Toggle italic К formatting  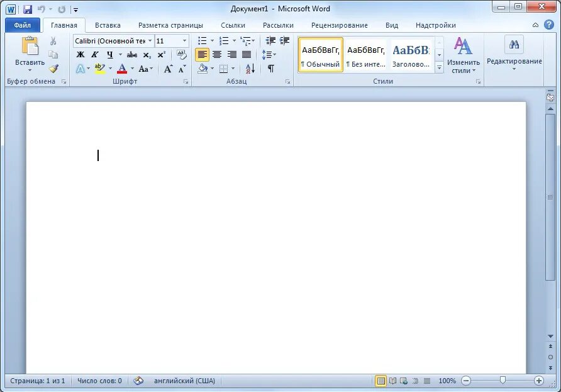point(95,54)
